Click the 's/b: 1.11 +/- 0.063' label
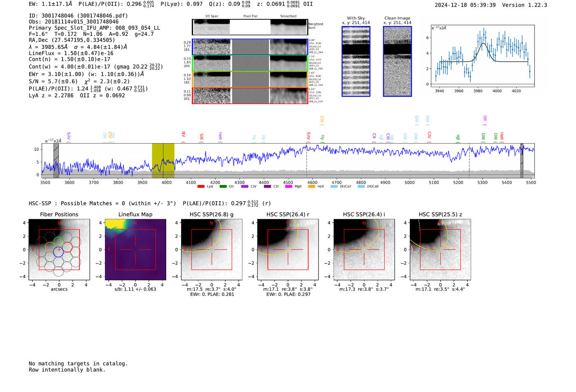This screenshot has height=392, width=576. pyautogui.click(x=135, y=289)
